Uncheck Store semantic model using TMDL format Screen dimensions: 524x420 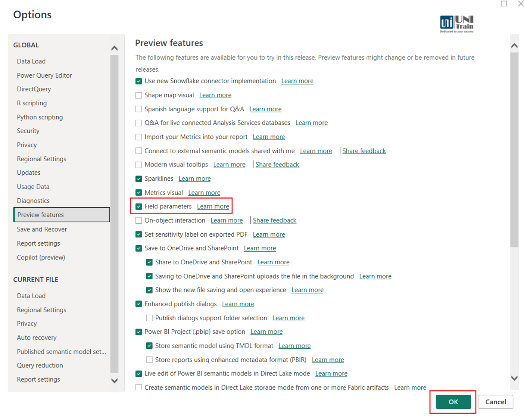[149, 346]
